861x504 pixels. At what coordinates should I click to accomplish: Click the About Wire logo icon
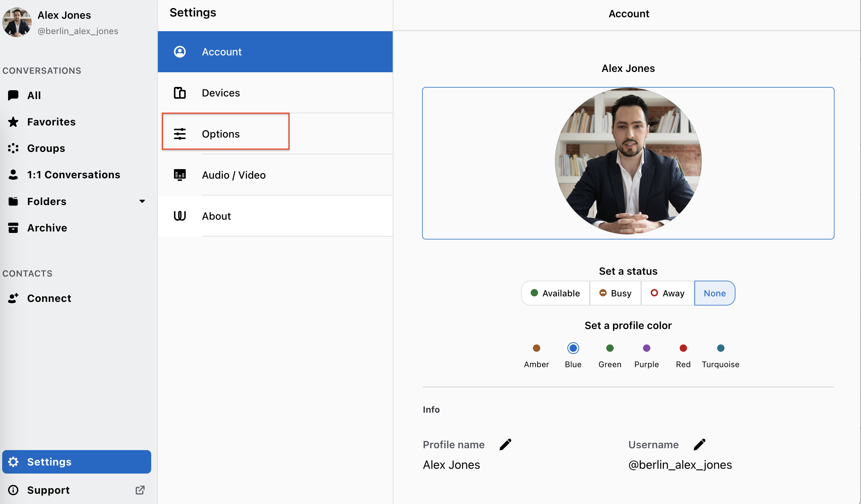[180, 216]
